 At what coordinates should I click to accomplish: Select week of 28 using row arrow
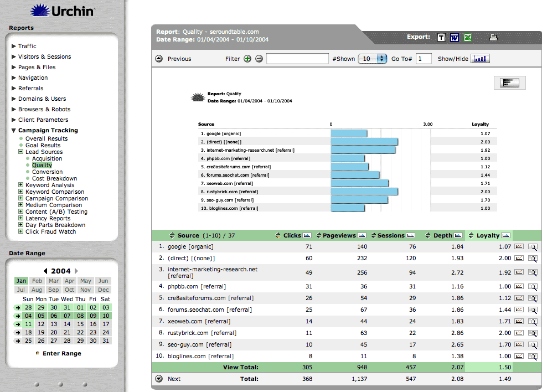[17, 308]
